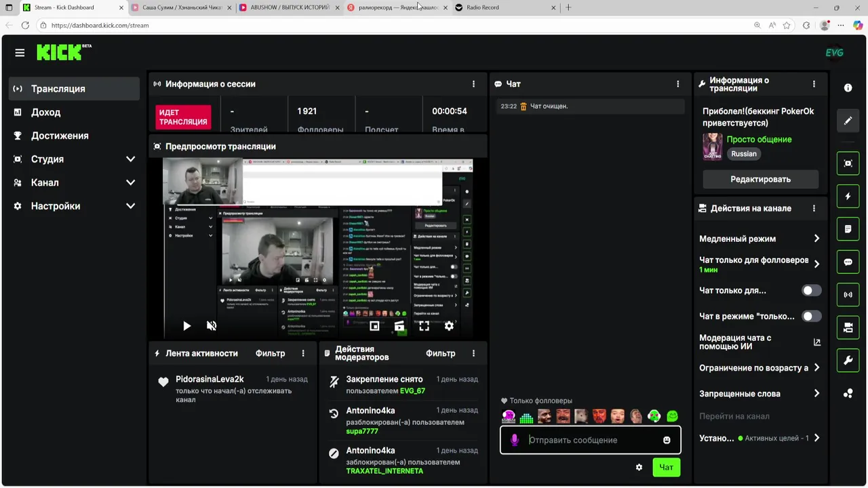Screen dimensions: 868x488
Task: Switch to Radio Record browser tab
Action: coord(505,7)
